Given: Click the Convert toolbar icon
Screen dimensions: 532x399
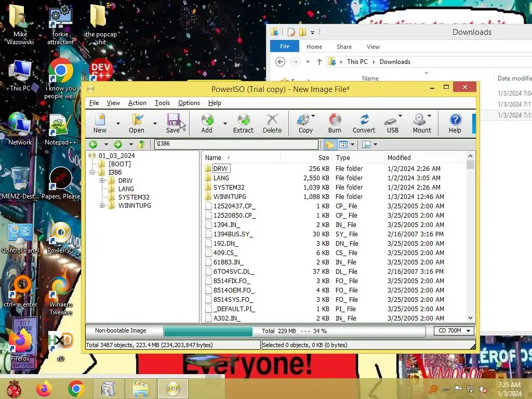Looking at the screenshot, I should pos(364,123).
